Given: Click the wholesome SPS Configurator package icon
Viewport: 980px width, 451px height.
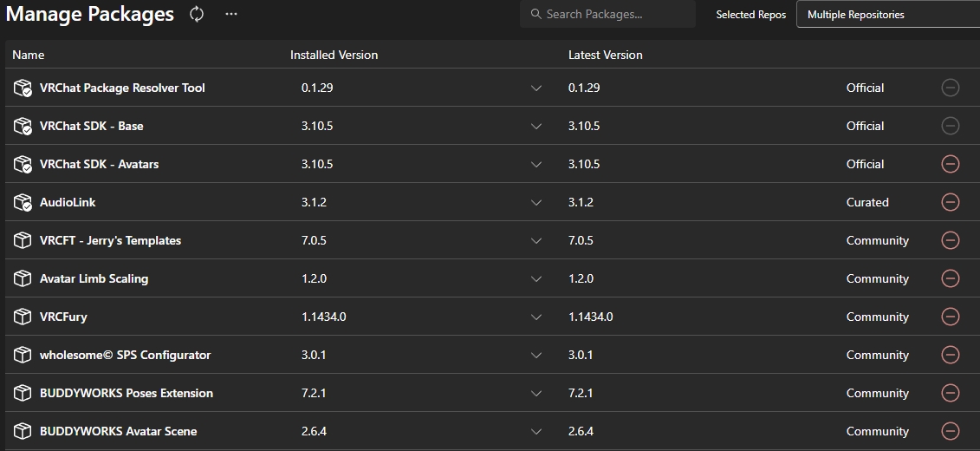Looking at the screenshot, I should (23, 356).
